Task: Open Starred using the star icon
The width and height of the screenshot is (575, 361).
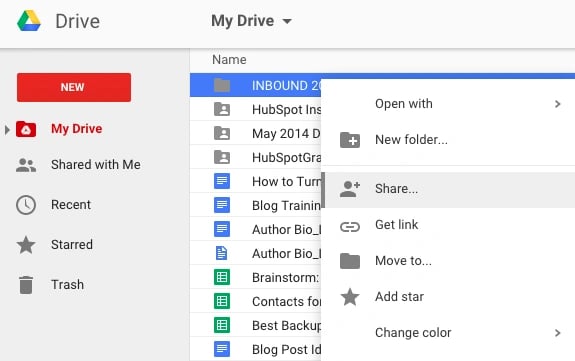Action: (x=26, y=245)
